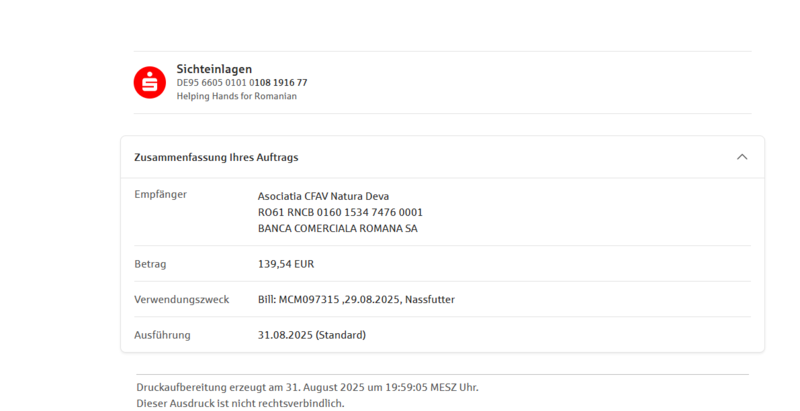Image resolution: width=800 pixels, height=411 pixels.
Task: Select BANCA COMERCIALA ROMANA SA text
Action: (x=338, y=228)
